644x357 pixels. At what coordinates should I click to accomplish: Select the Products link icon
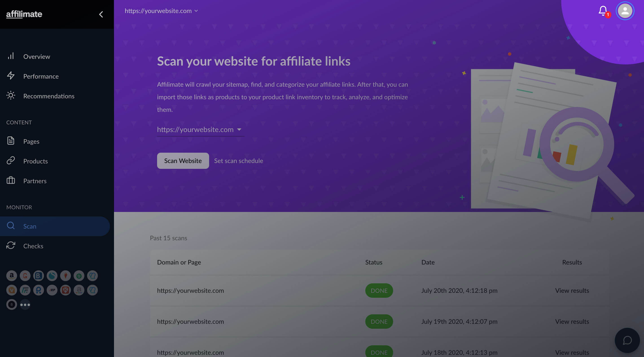(x=11, y=161)
